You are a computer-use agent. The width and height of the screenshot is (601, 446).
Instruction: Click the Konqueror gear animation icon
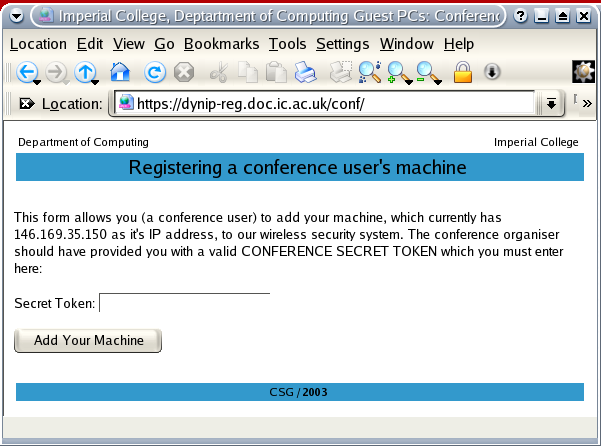click(583, 72)
